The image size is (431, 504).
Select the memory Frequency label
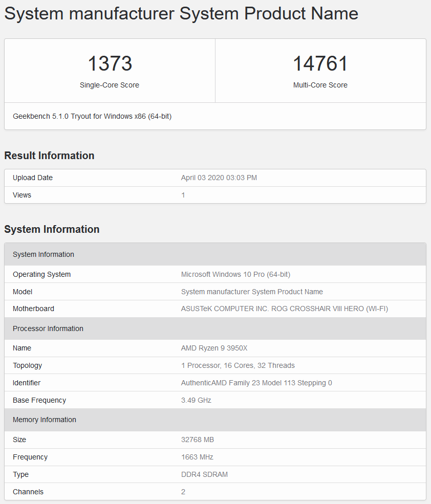(x=30, y=457)
